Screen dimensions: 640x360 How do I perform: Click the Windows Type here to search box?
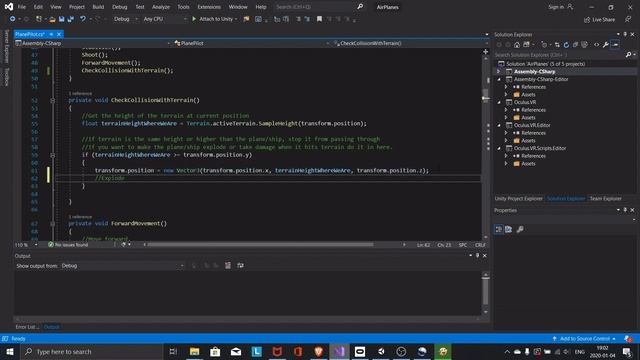coord(92,351)
